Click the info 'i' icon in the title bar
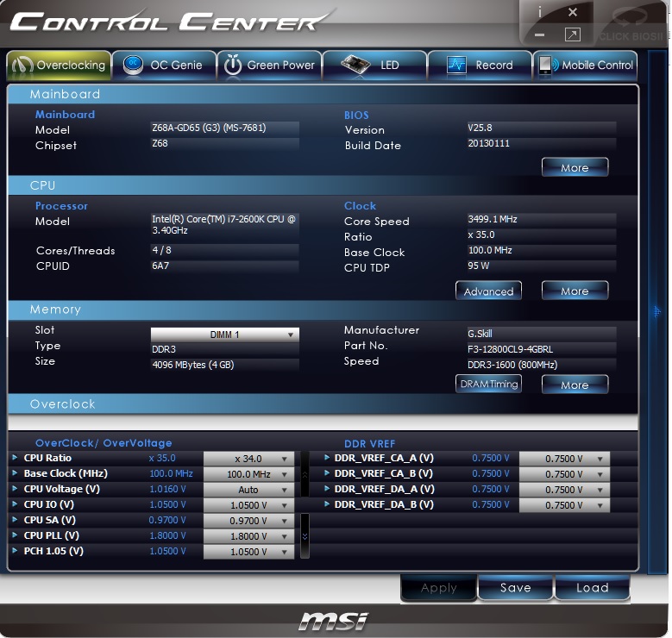Screen dimensions: 672x638 tap(539, 12)
